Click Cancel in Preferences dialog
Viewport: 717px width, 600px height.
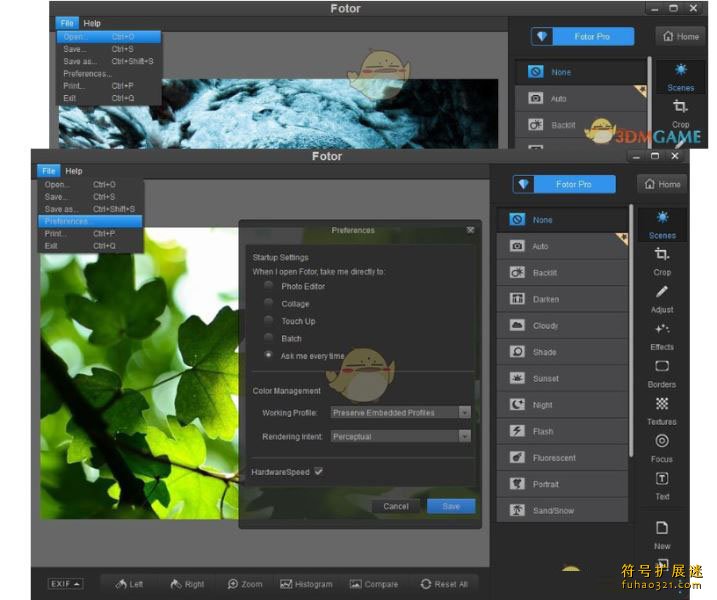tap(396, 506)
